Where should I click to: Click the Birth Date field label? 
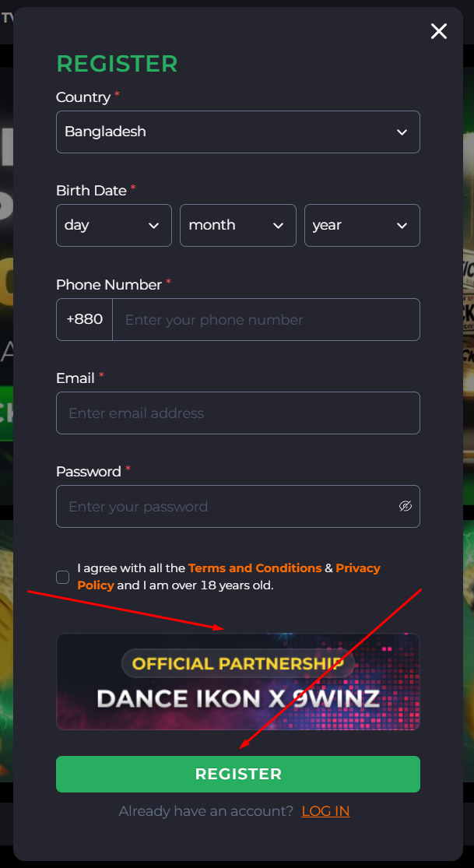(x=91, y=191)
